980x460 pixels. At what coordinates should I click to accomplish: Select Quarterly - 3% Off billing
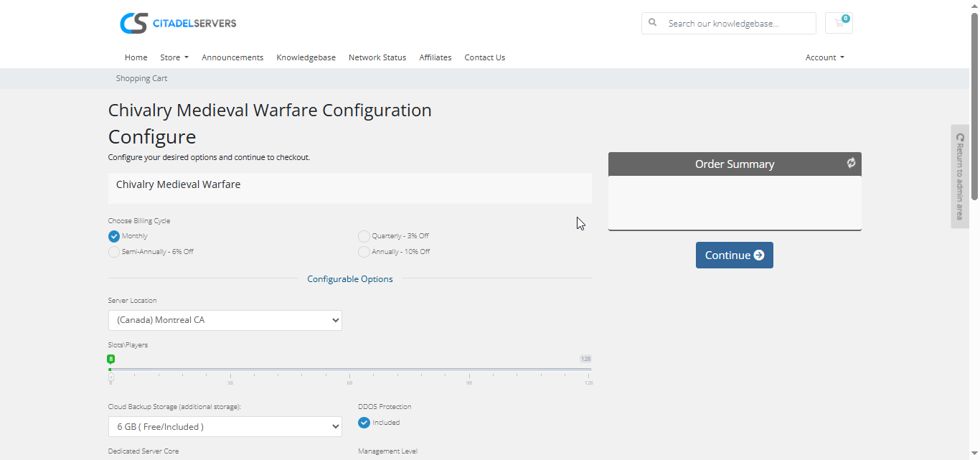point(364,236)
